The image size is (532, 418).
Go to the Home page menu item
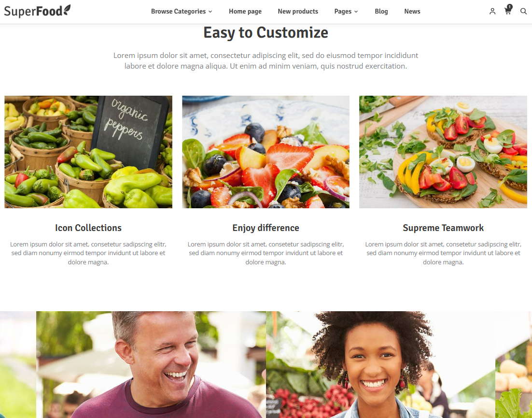(245, 12)
